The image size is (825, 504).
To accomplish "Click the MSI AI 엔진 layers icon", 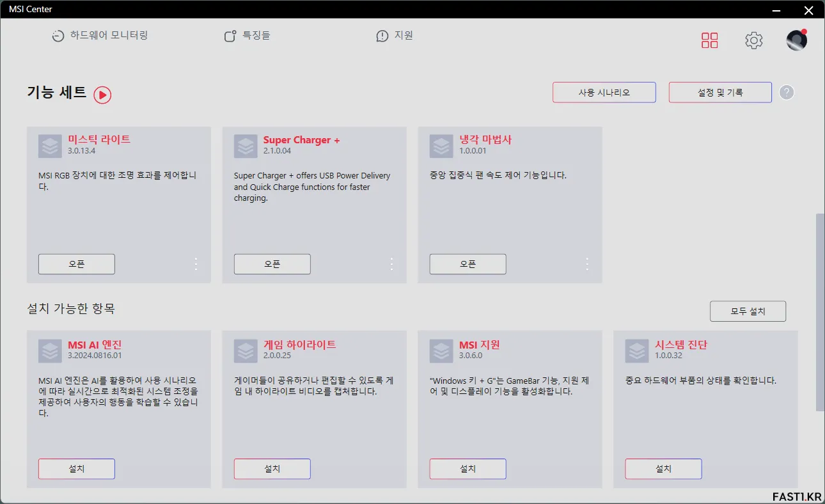I will click(x=50, y=351).
